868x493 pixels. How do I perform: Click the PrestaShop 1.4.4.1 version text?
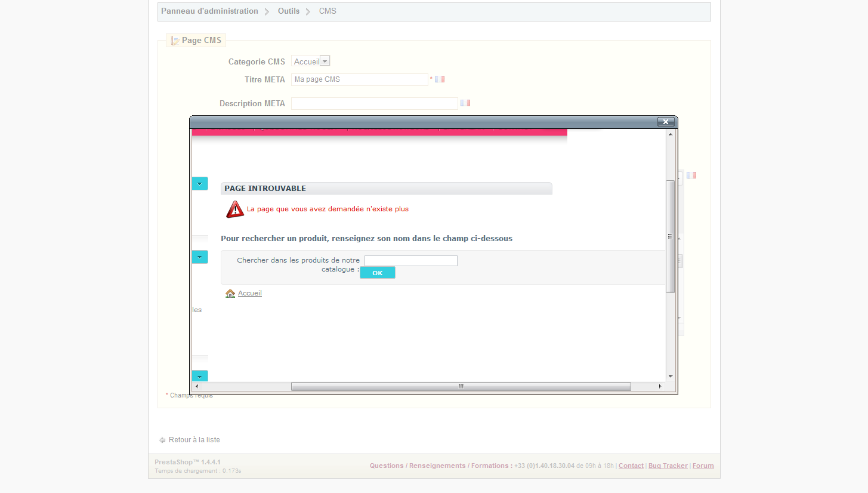click(x=187, y=462)
